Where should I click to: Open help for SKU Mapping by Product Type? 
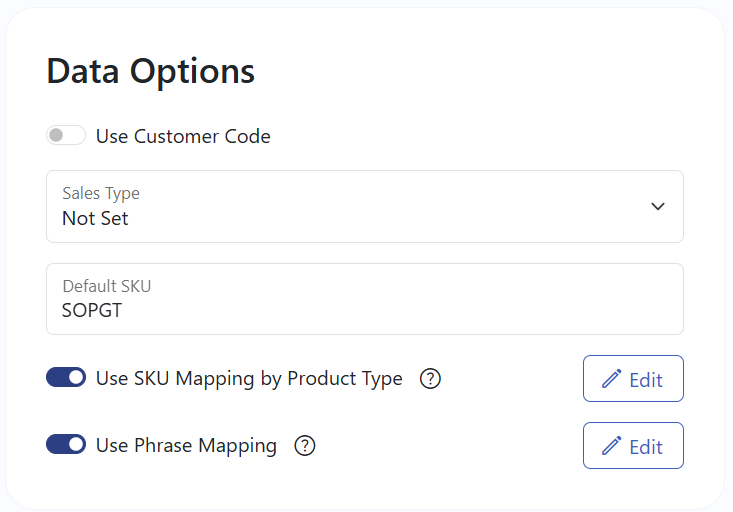pos(430,378)
